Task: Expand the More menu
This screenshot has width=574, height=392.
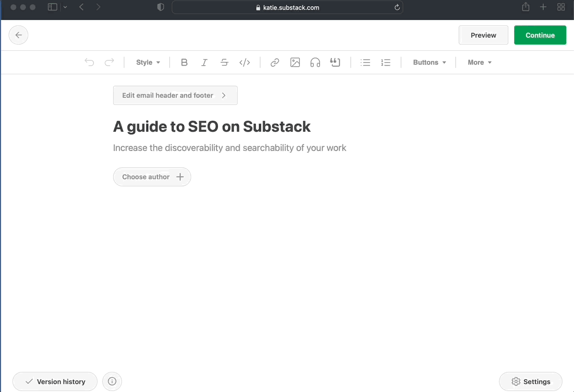Action: click(480, 63)
